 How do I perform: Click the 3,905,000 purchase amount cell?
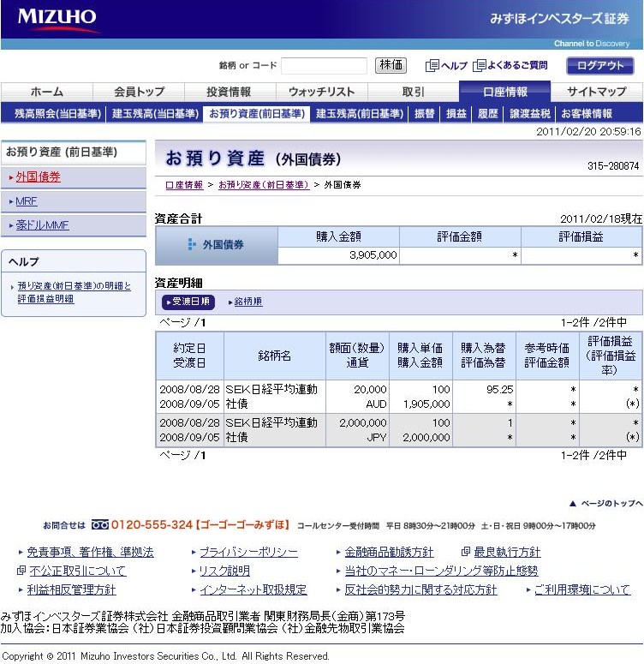tap(338, 255)
